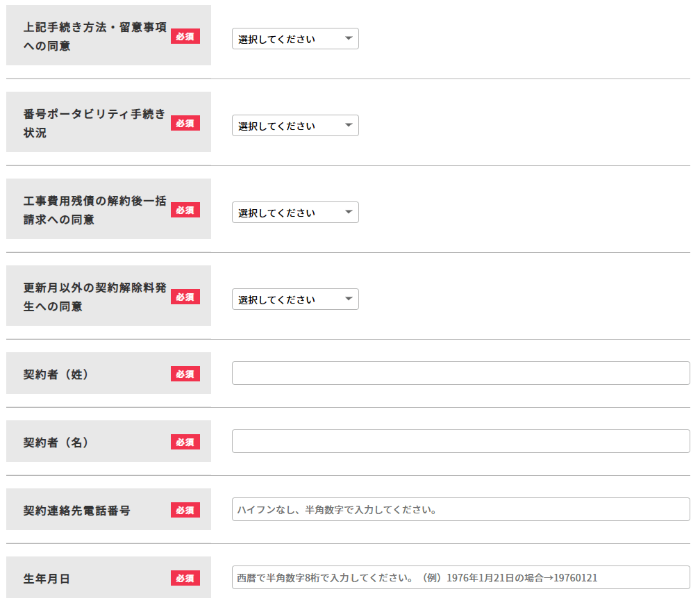Viewport: 700px width, 603px height.
Task: Click the 必須 badge beside 契約者（姓）
Action: (x=185, y=374)
